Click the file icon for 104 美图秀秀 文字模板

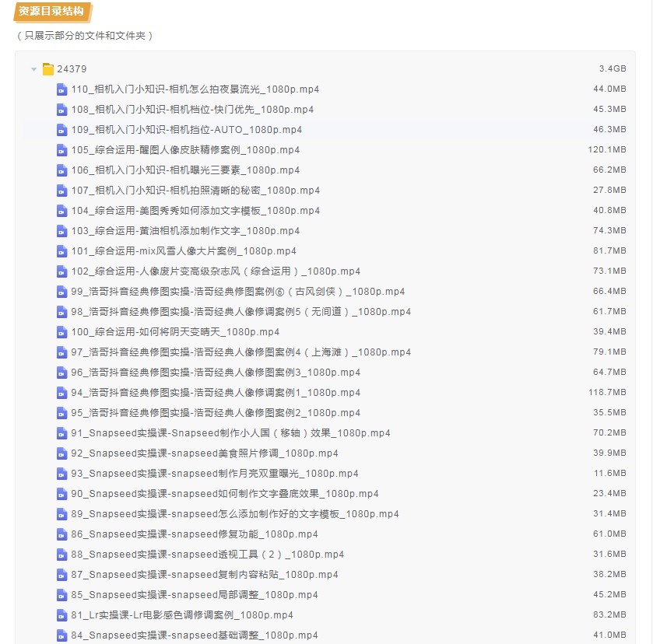(x=61, y=211)
